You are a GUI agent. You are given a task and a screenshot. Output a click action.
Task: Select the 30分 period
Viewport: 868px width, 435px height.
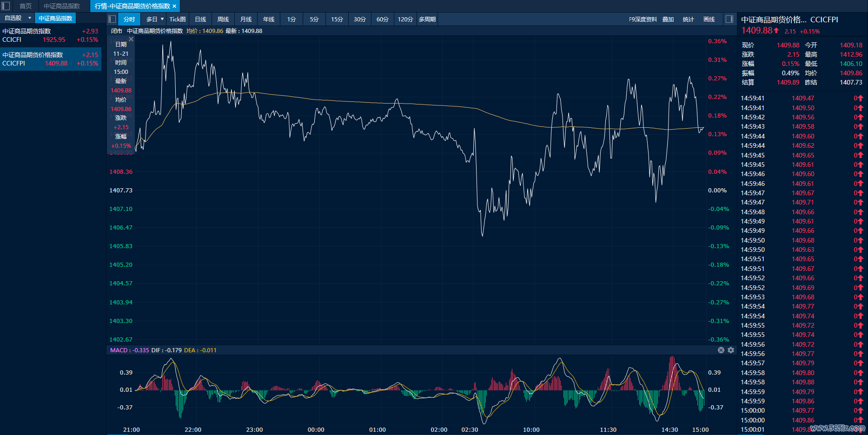360,19
